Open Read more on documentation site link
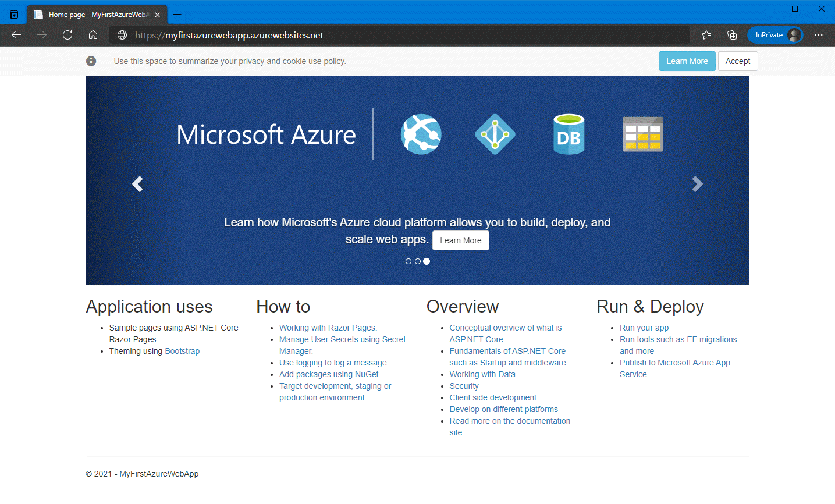 point(510,427)
